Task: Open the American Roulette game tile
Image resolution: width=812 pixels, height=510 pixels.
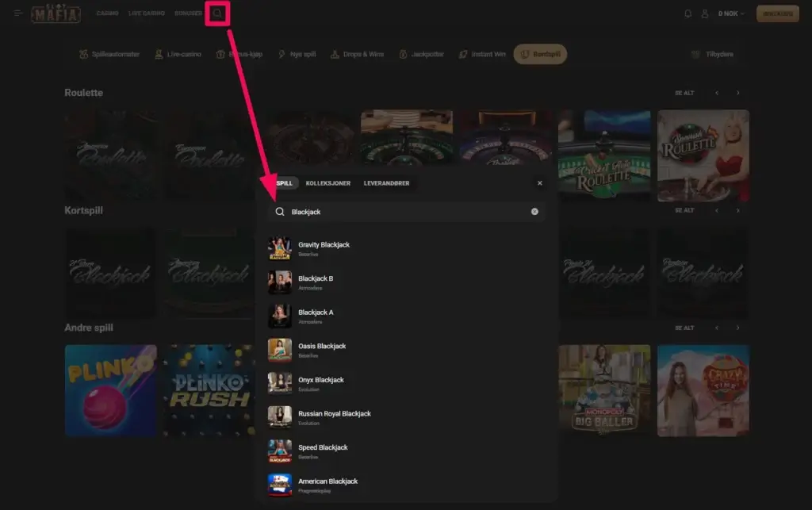Action: (x=111, y=155)
